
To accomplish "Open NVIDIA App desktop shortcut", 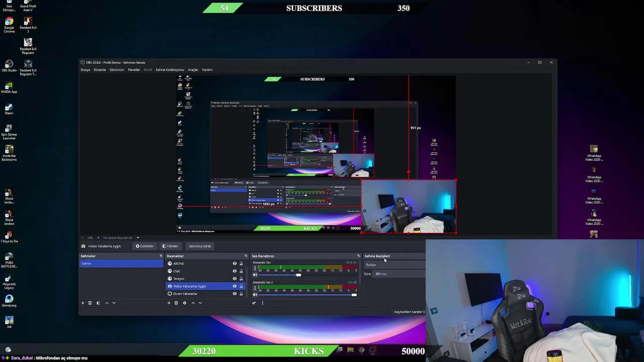I will 9,88.
